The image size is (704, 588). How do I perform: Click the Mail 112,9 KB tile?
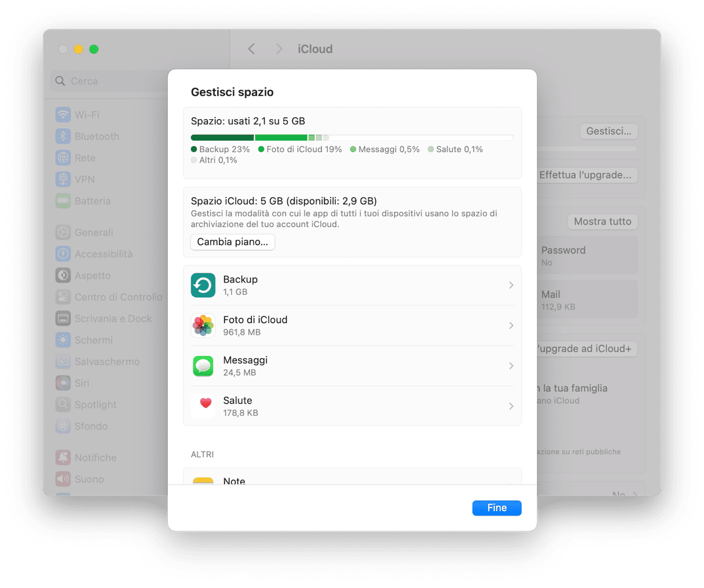click(586, 300)
